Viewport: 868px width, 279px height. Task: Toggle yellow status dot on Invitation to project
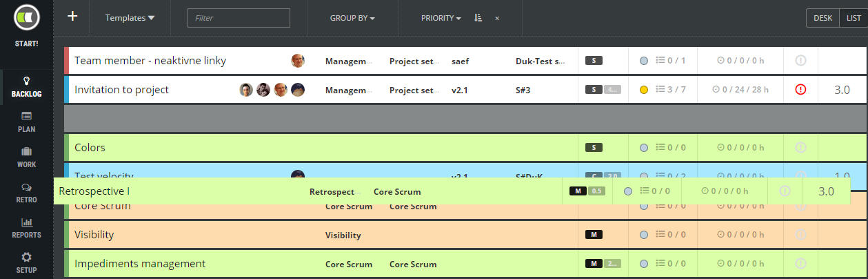click(644, 90)
